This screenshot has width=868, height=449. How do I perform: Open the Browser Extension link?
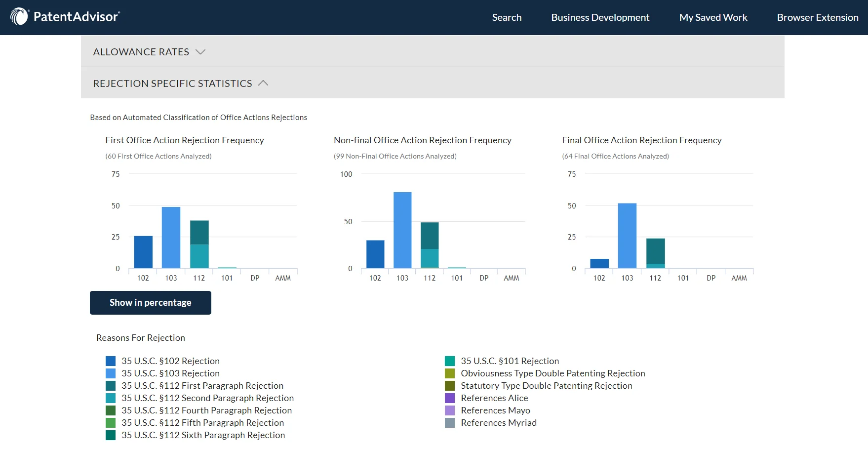817,17
